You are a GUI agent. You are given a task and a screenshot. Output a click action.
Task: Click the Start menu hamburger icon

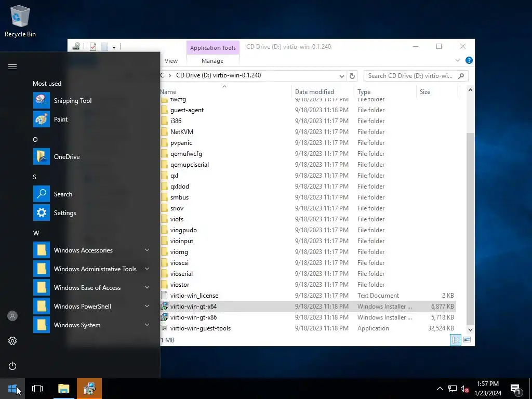pos(12,66)
